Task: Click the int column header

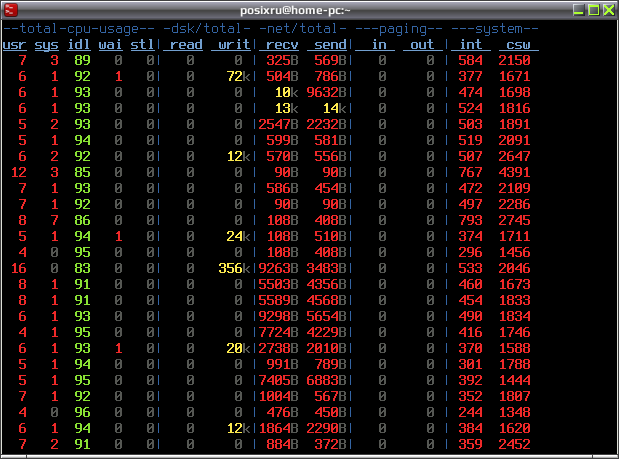Action: [x=471, y=44]
